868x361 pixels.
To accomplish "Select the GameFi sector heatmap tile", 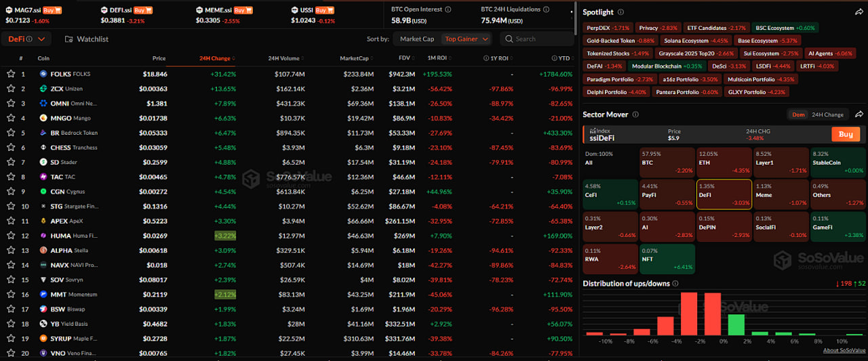I will click(837, 226).
